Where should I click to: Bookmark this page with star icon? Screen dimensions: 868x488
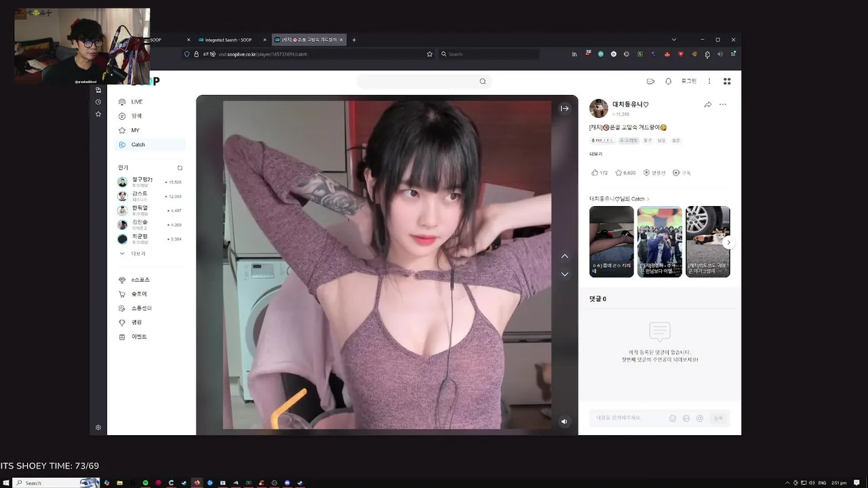[429, 54]
